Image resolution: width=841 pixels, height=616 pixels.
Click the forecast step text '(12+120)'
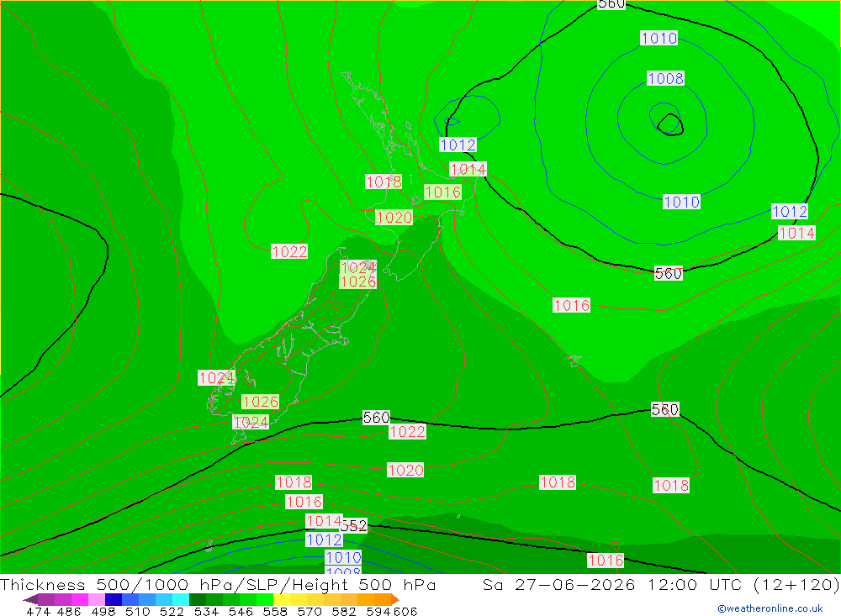coord(796,584)
